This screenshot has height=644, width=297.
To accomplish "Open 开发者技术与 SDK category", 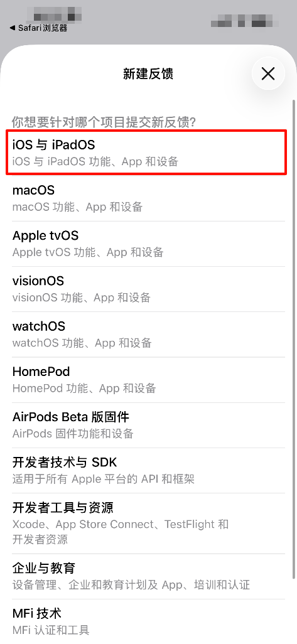I will (x=148, y=470).
